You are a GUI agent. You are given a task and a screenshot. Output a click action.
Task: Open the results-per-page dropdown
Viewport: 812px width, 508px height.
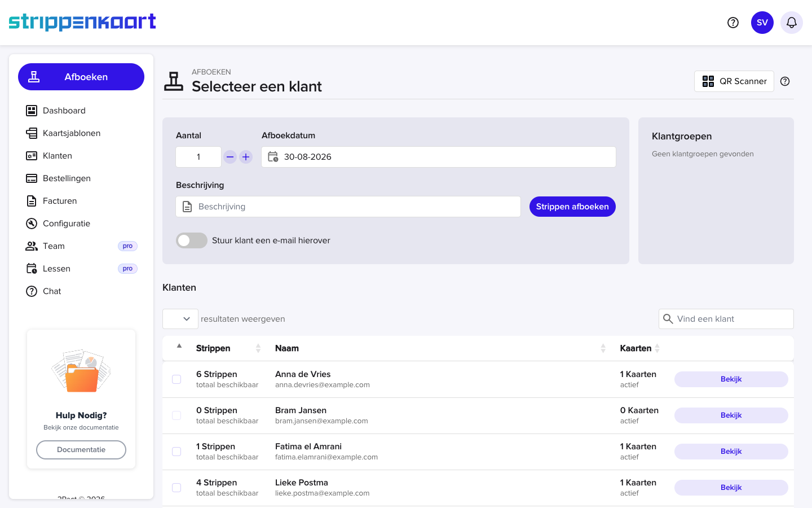(x=180, y=319)
